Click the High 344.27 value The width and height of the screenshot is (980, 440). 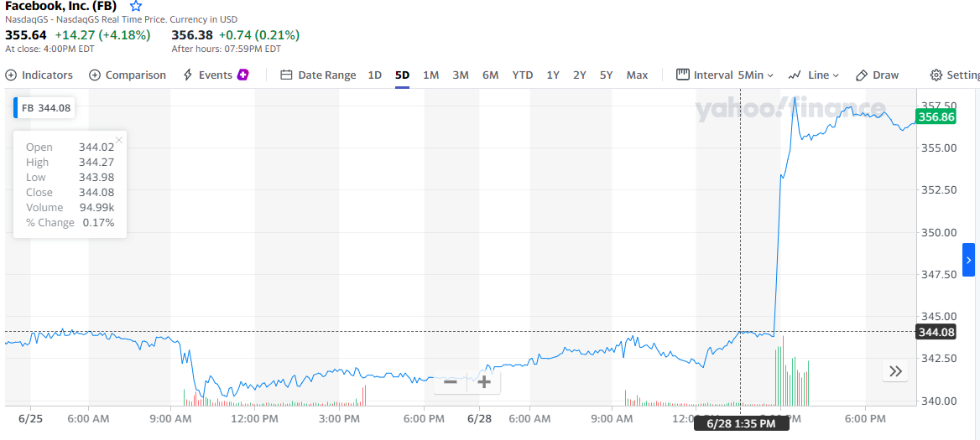pyautogui.click(x=96, y=163)
